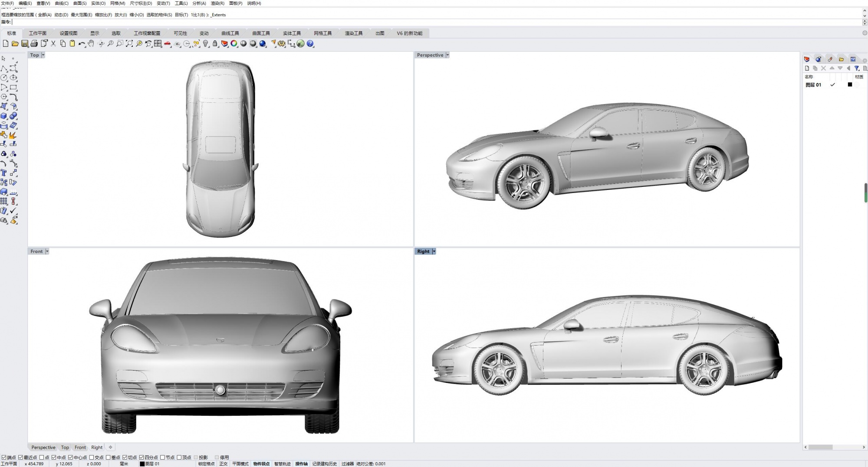Add a new viewport tab with plus

(111, 447)
